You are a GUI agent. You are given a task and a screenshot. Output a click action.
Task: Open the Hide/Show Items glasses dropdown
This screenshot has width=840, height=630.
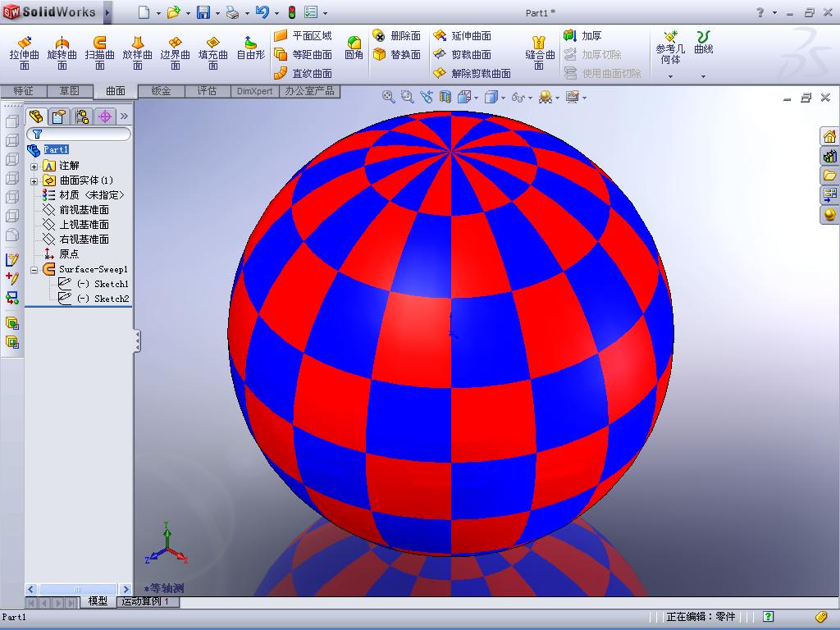pos(529,98)
